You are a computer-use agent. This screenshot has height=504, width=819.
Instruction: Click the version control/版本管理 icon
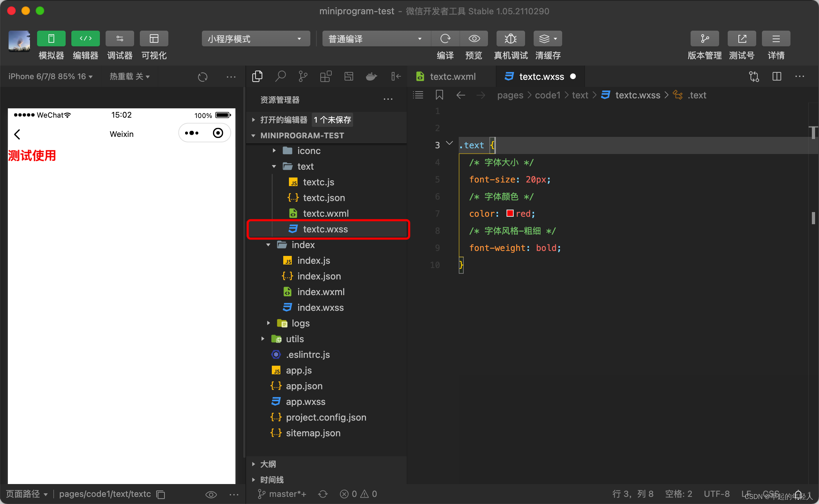pos(703,39)
